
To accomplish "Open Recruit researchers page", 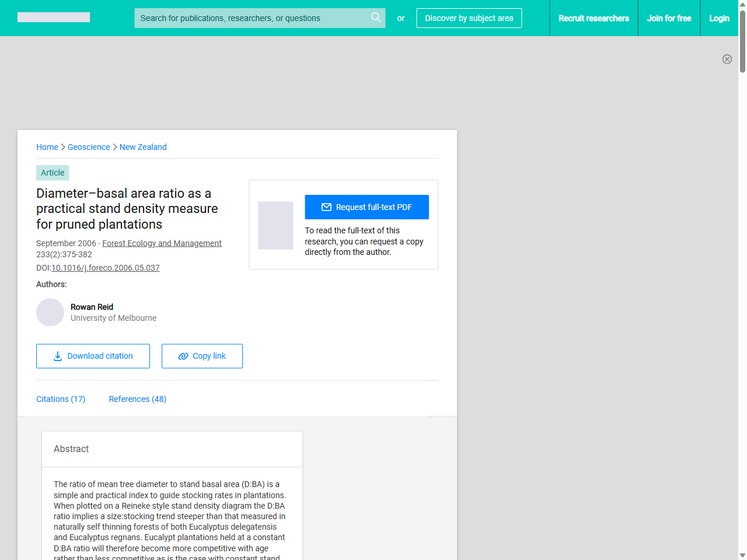I will coord(594,18).
